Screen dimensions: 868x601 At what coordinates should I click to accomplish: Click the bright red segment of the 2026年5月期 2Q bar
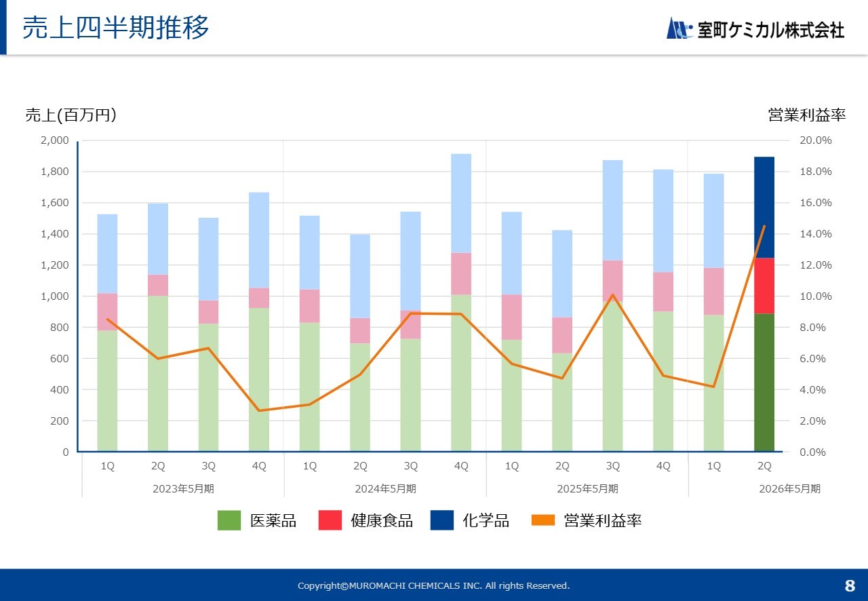(x=764, y=286)
